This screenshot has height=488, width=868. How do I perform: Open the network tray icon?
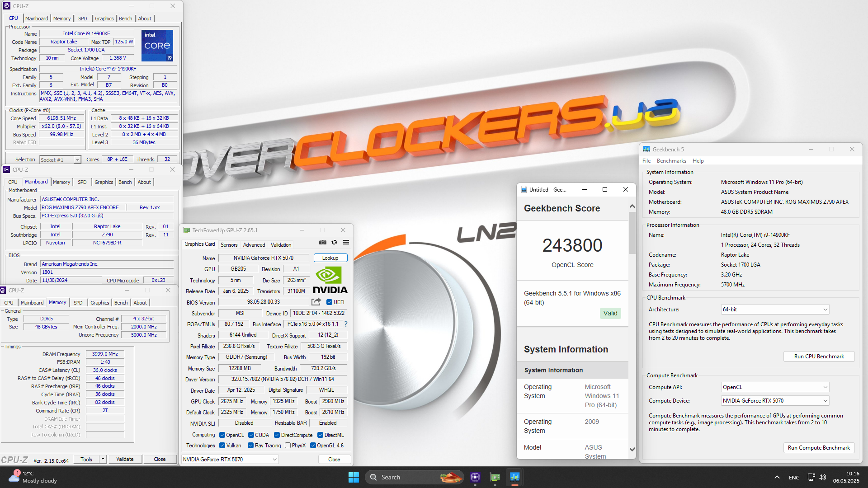811,477
